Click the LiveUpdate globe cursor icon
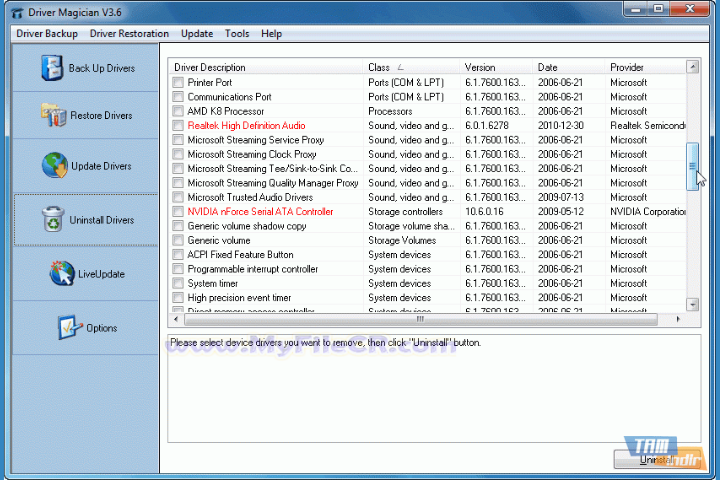Image resolution: width=720 pixels, height=480 pixels. 62,273
